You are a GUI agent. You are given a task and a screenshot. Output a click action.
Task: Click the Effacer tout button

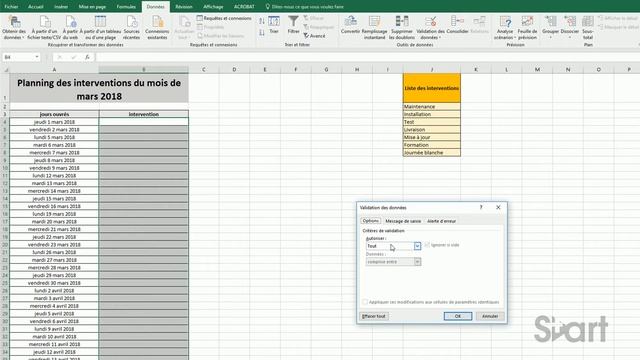click(374, 316)
